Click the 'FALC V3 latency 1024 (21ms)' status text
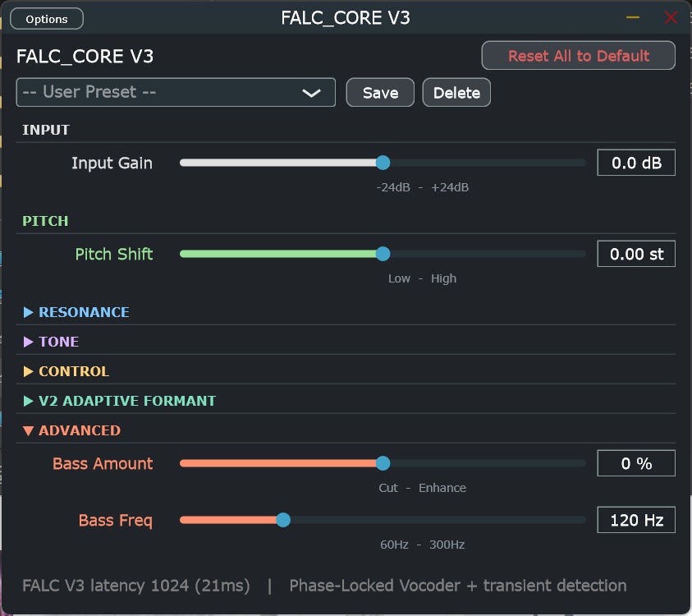Viewport: 692px width, 616px height. pos(136,586)
